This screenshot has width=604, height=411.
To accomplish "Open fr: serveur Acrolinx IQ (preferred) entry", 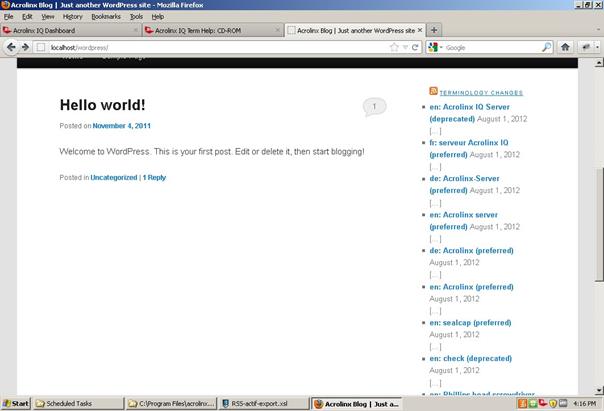I will click(x=469, y=149).
